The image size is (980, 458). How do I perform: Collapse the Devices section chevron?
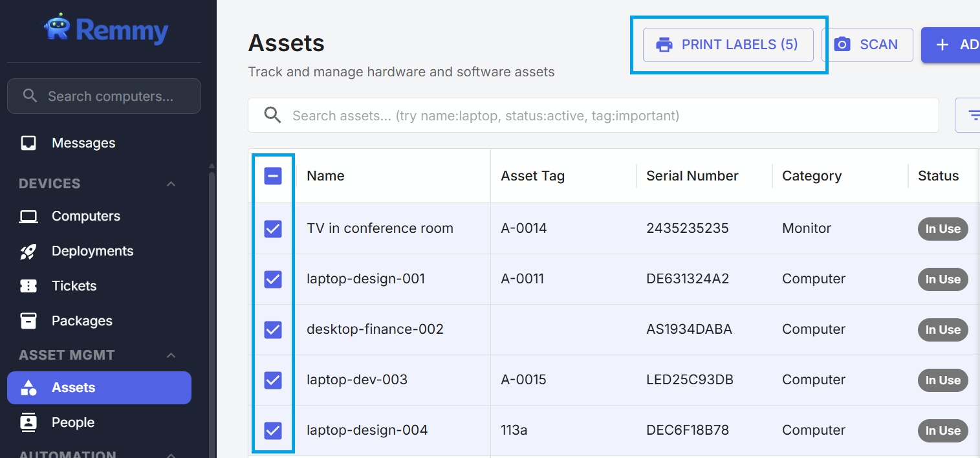tap(171, 184)
